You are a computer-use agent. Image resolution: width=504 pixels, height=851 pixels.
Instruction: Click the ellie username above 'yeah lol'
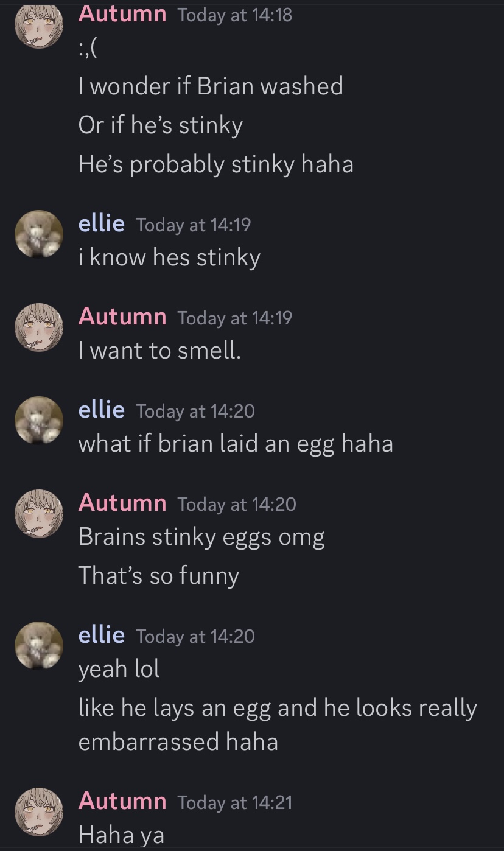(102, 636)
